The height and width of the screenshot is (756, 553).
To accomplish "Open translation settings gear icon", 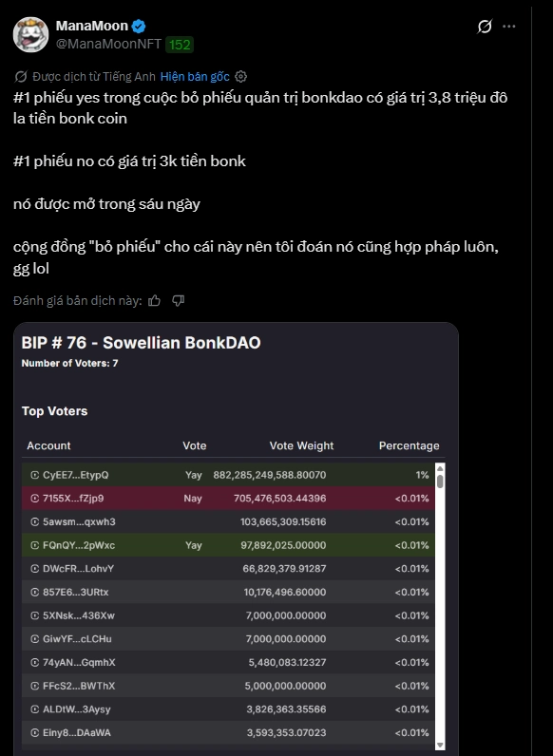I will (240, 77).
